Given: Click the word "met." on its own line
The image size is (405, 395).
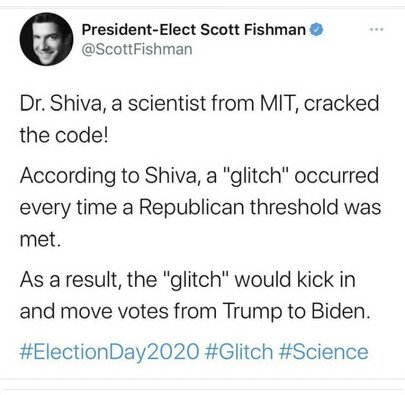Looking at the screenshot, I should click(x=40, y=239).
